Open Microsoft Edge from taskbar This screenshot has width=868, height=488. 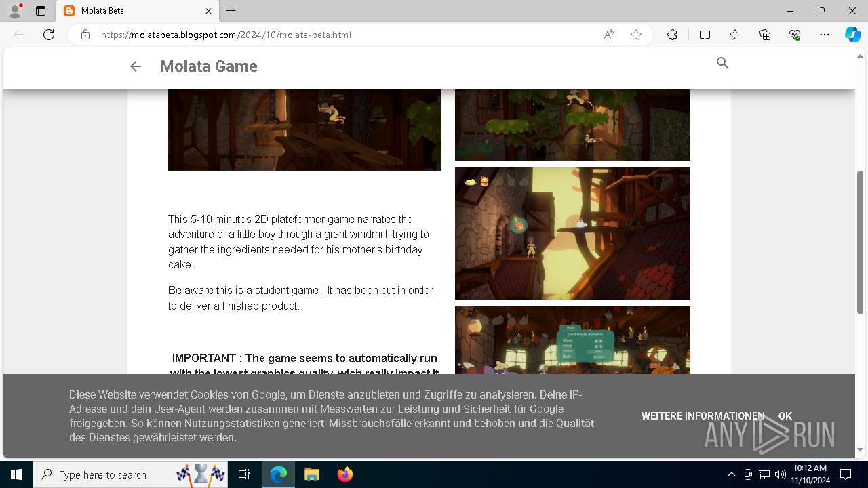pyautogui.click(x=279, y=474)
